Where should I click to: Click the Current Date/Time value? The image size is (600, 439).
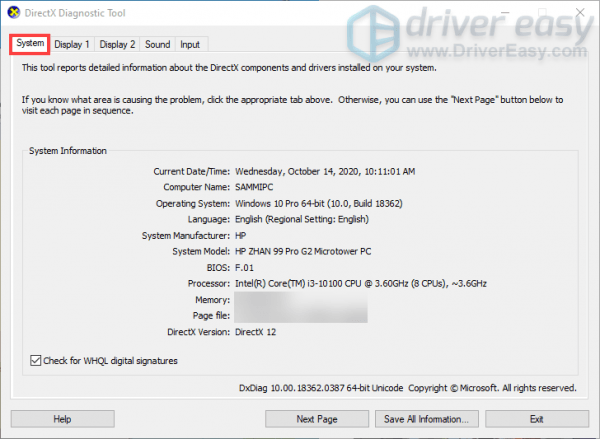(325, 171)
